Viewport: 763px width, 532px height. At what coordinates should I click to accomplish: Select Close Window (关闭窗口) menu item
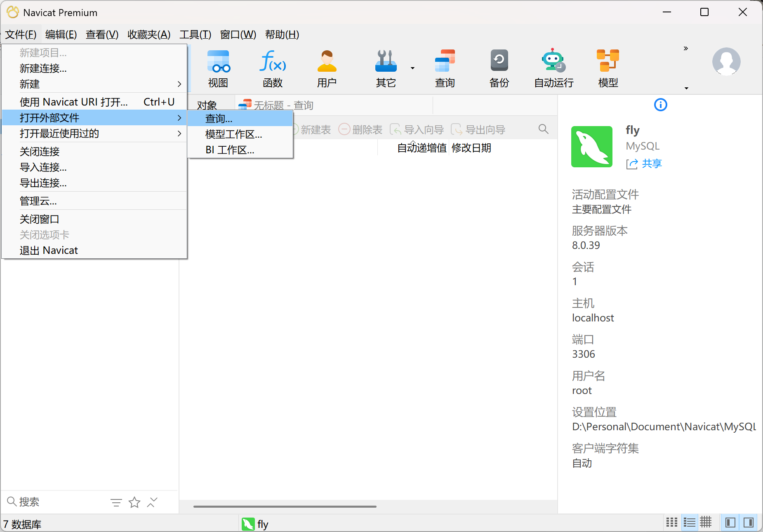click(x=94, y=219)
